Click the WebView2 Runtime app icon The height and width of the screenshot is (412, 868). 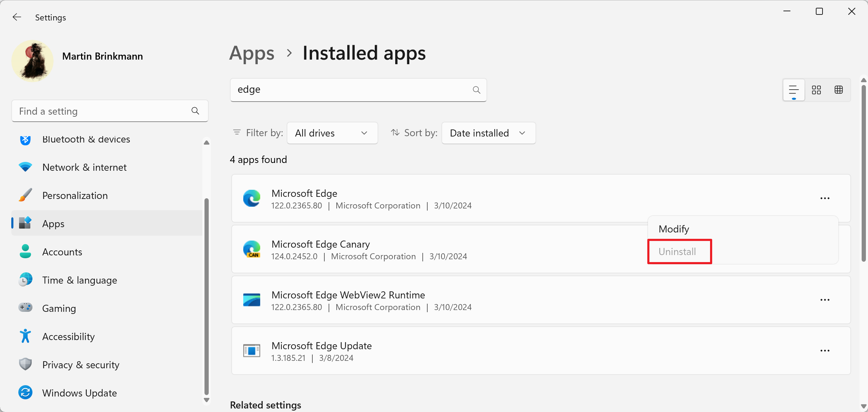(x=252, y=300)
